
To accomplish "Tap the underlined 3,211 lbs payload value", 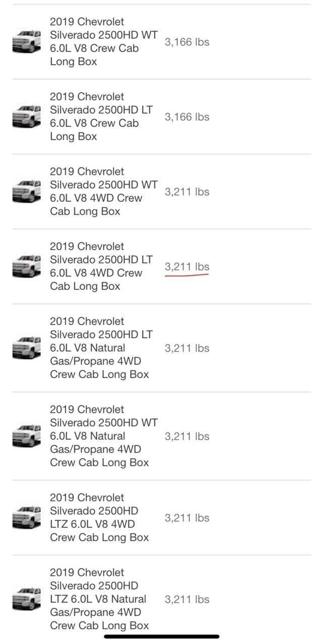I will 187,267.
